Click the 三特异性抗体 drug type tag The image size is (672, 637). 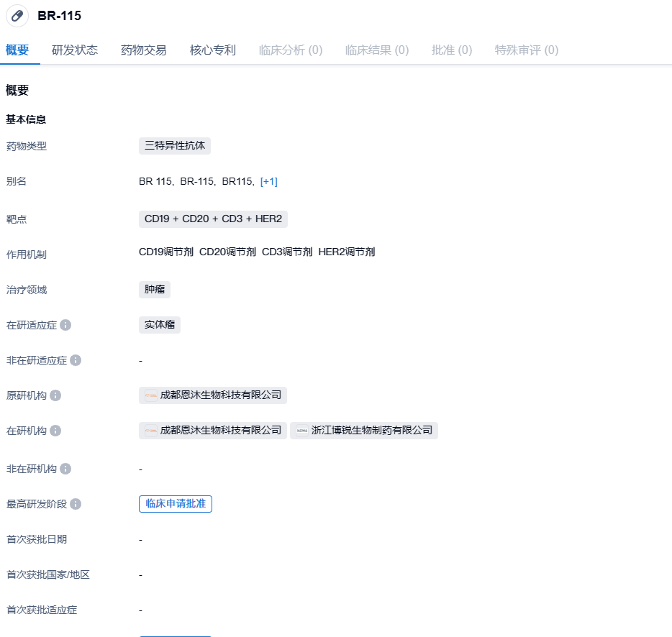point(175,146)
